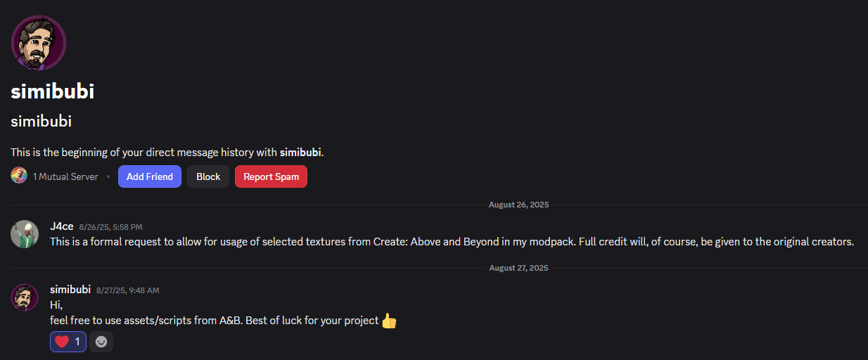Image resolution: width=868 pixels, height=360 pixels.
Task: Click the 8/27/25, 9:48 AM timestamp
Action: point(128,290)
